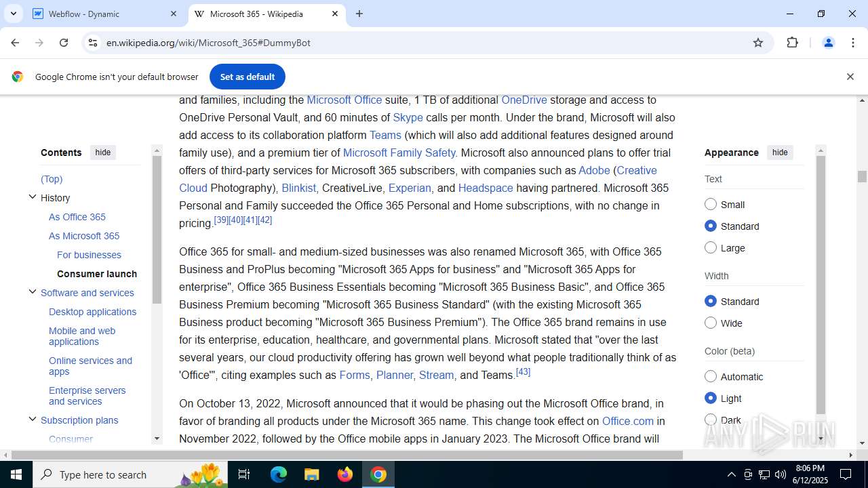This screenshot has width=868, height=488.
Task: Open the Extensions puzzle icon
Action: point(792,43)
